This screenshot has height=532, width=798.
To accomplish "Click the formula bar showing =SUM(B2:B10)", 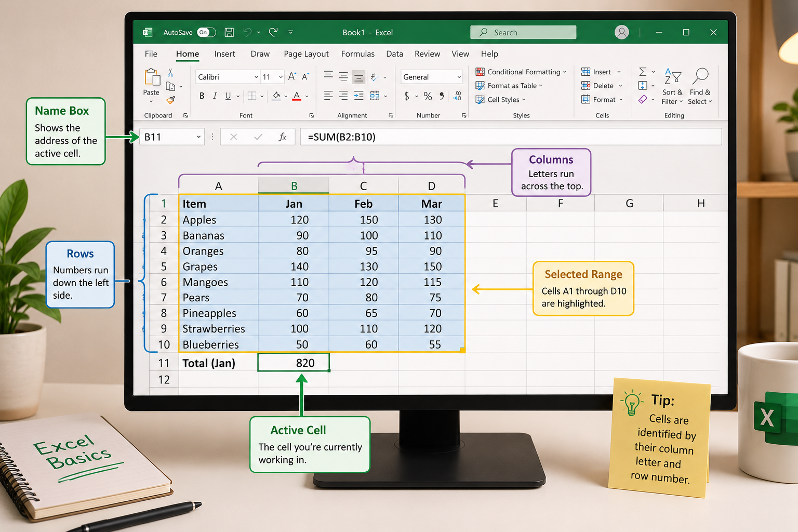I will (x=511, y=137).
